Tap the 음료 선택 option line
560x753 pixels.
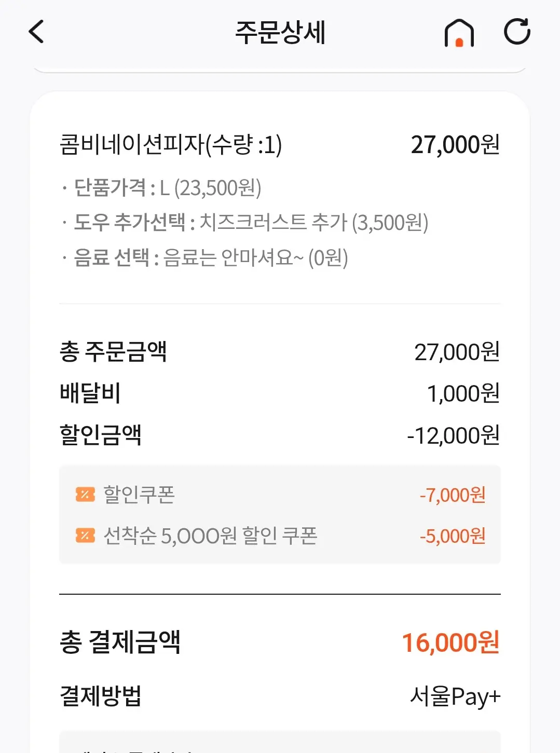210,257
